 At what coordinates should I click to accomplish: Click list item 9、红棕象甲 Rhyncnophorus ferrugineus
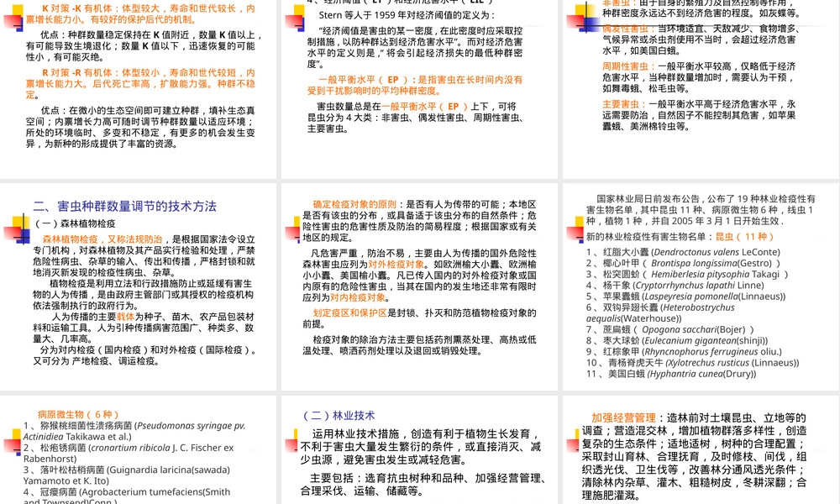684,352
